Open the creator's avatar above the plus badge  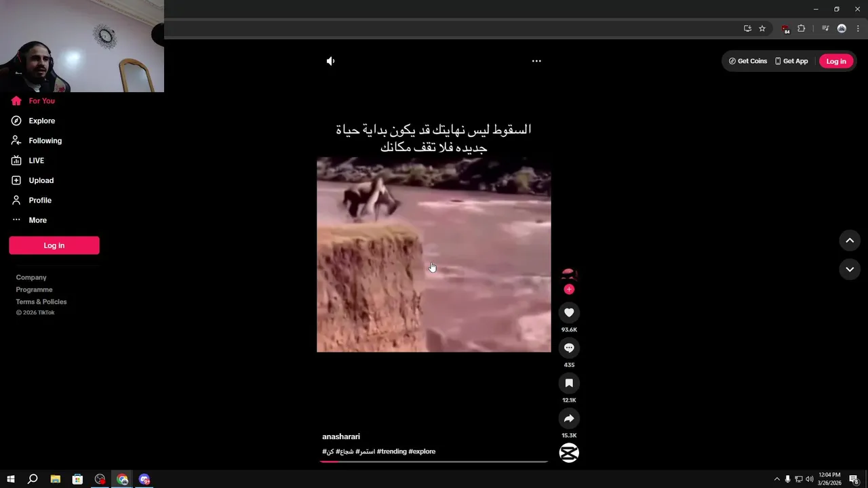tap(569, 274)
